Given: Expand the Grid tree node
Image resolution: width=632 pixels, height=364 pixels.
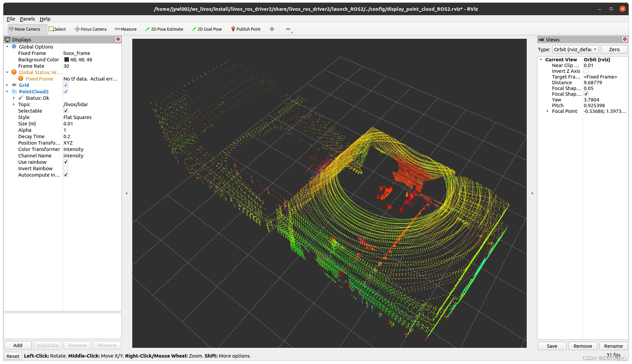Looking at the screenshot, I should (x=7, y=85).
